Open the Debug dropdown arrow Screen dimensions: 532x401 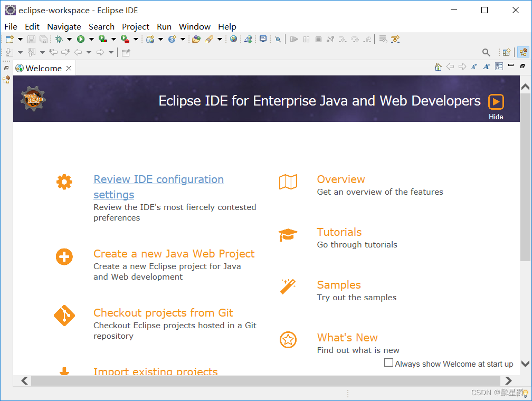click(x=69, y=40)
